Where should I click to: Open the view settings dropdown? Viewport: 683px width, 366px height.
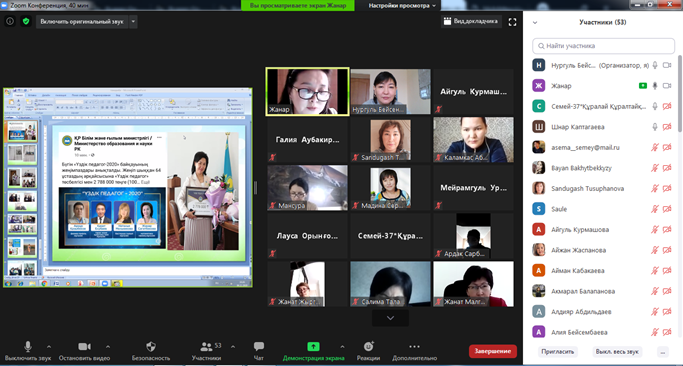[x=402, y=6]
